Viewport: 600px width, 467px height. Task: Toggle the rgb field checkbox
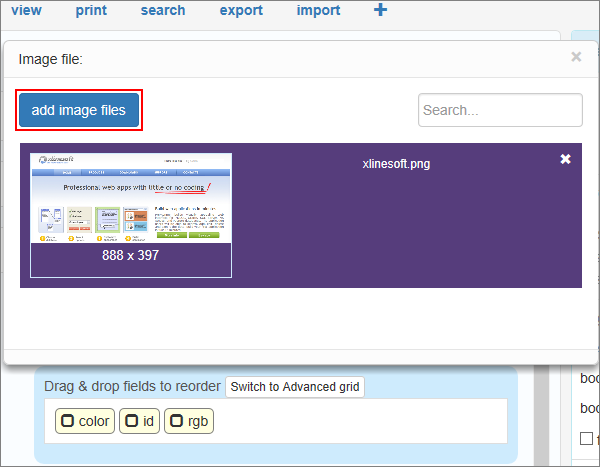177,421
